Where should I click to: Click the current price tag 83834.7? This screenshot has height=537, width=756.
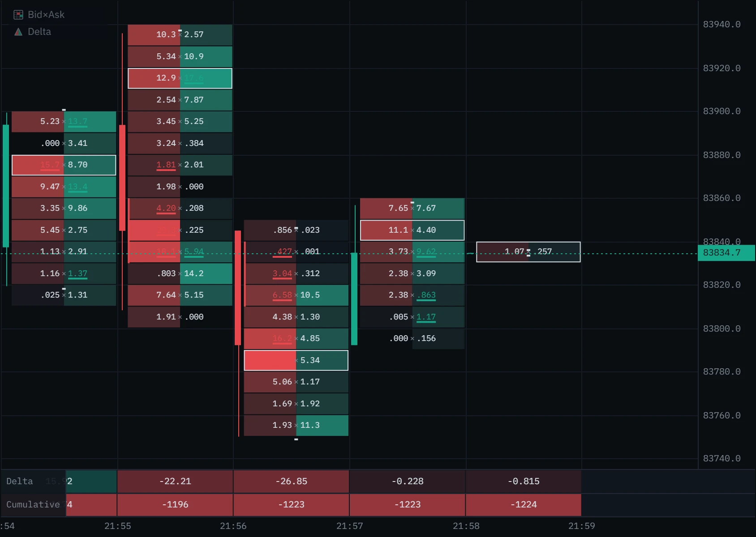[x=726, y=253]
